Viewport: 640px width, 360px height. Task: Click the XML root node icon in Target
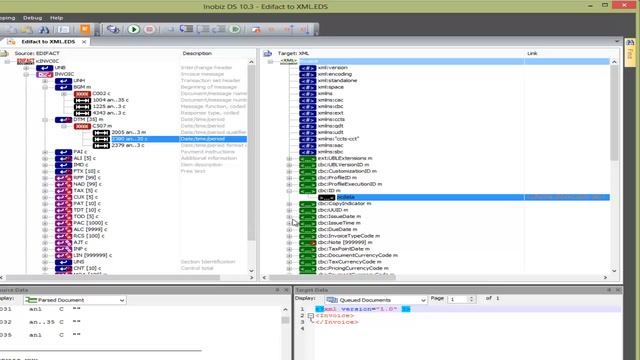(288, 61)
